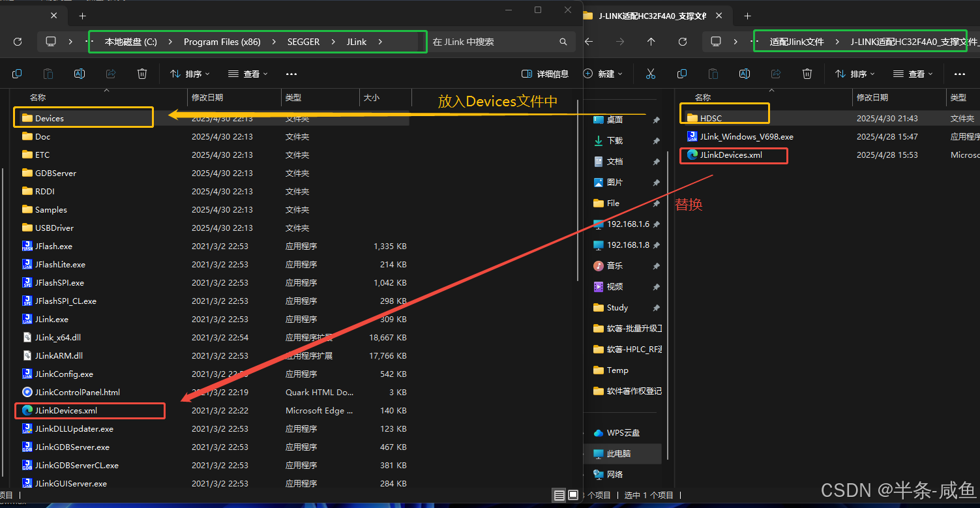Click the 适配Jlink文件 breadcrumb in right window

pyautogui.click(x=797, y=42)
